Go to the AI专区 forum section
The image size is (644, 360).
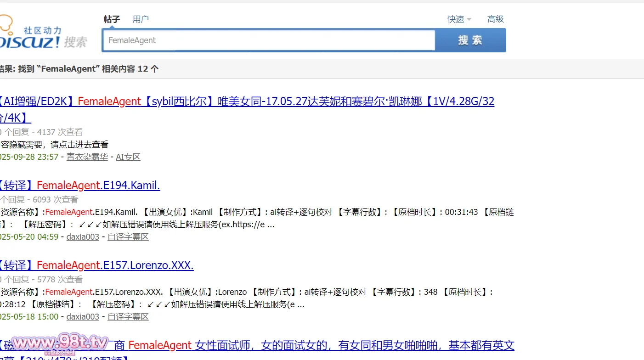128,157
